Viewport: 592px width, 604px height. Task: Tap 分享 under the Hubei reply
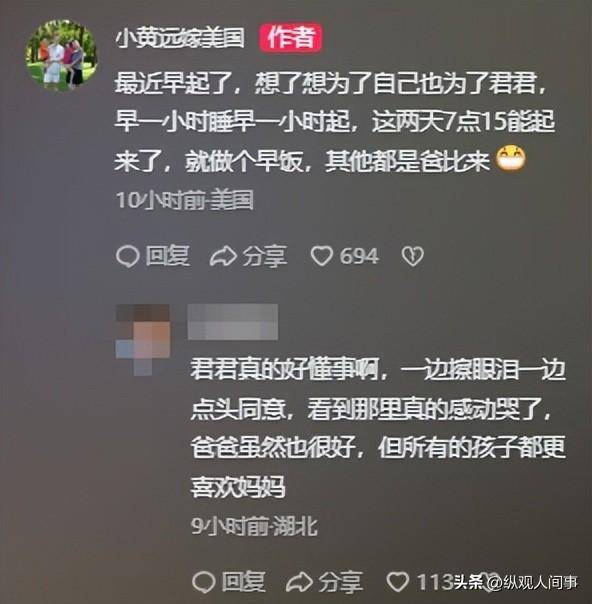pos(341,582)
